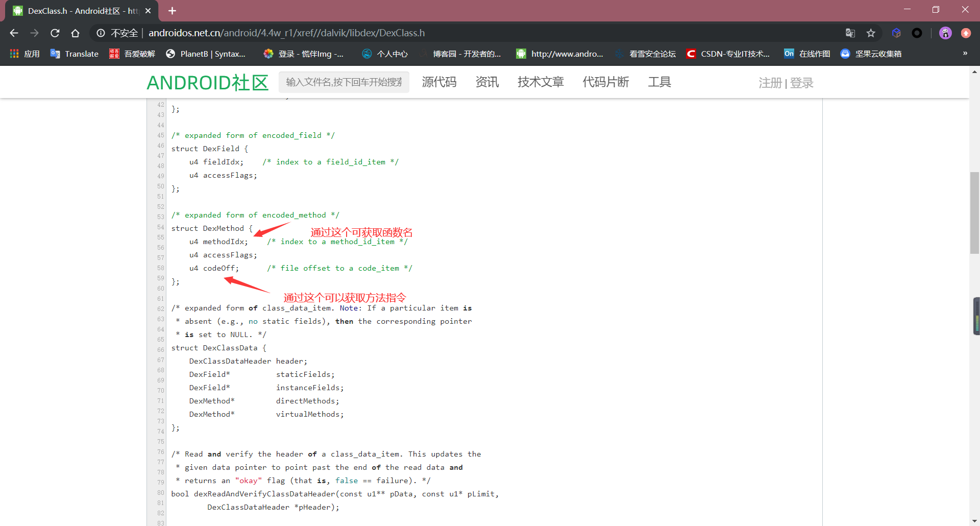
Task: Open the black circle extension
Action: coord(917,33)
